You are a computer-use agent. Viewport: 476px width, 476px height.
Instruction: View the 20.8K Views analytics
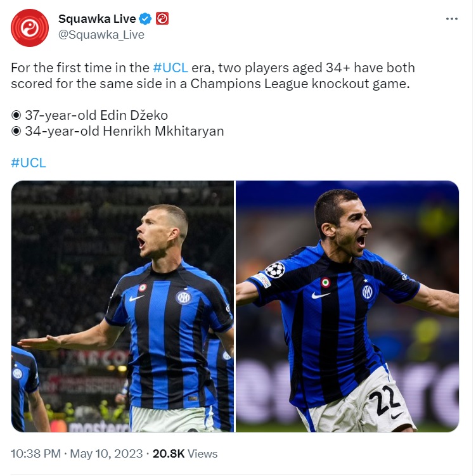[x=185, y=454]
